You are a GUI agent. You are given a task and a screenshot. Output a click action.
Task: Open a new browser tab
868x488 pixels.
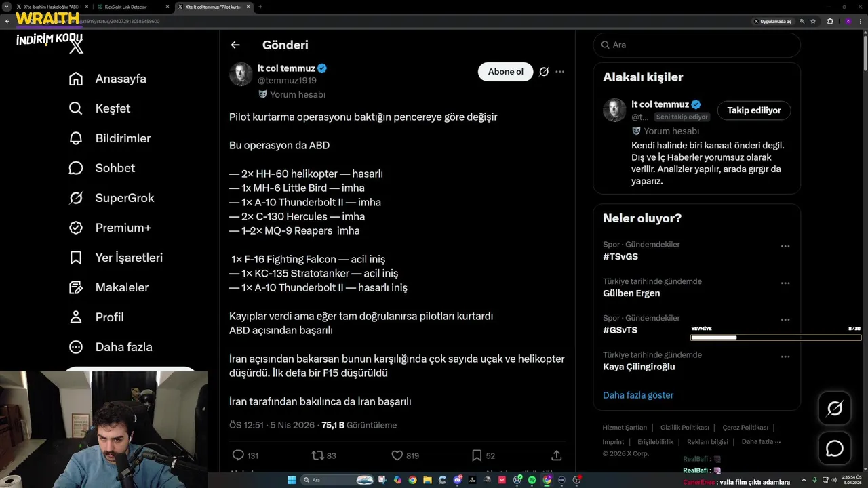click(x=260, y=7)
